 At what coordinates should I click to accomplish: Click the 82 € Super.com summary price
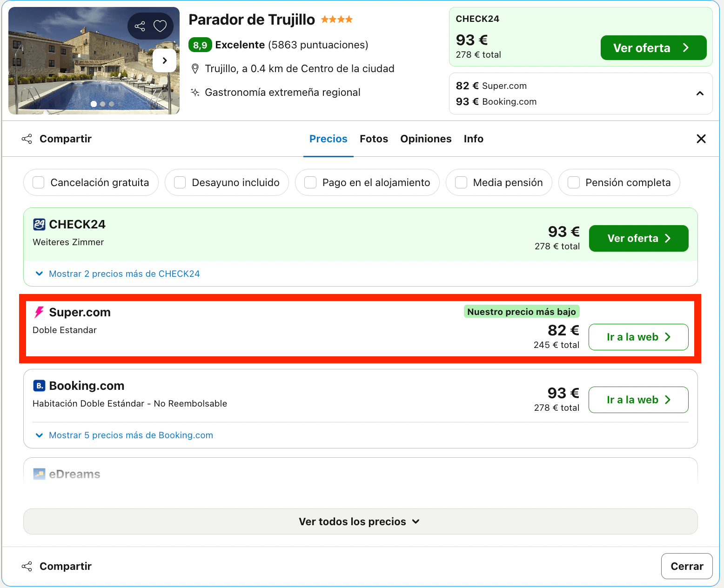point(491,86)
